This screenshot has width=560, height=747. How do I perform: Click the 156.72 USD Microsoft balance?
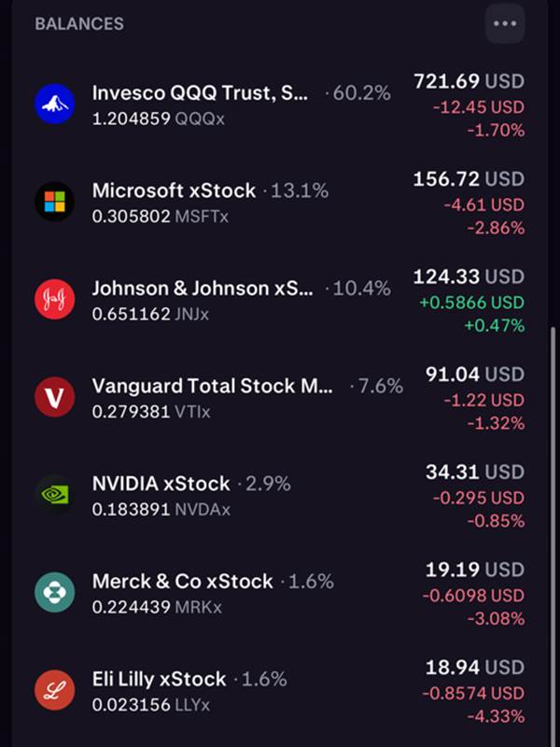469,179
